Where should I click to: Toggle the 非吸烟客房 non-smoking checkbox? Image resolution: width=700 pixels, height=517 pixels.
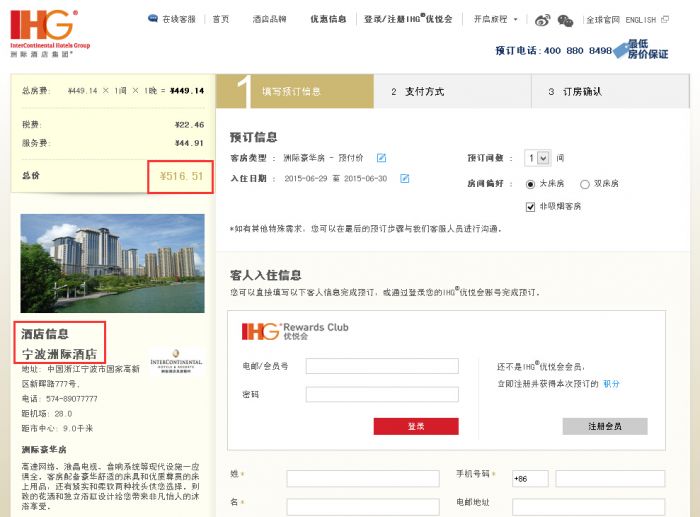tap(530, 207)
